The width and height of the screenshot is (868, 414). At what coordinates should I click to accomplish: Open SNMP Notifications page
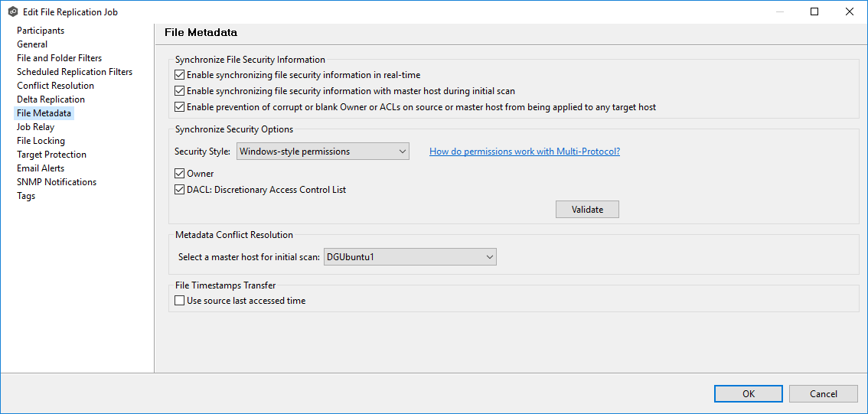(57, 182)
